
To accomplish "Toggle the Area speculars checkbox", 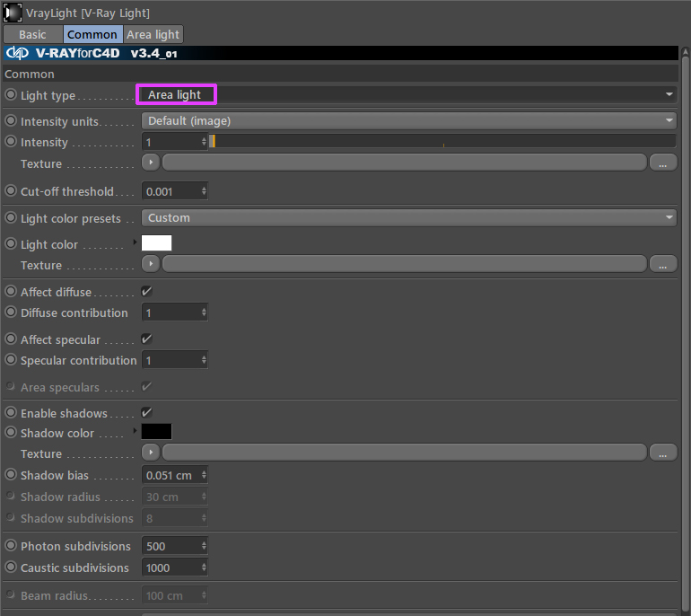I will click(147, 387).
